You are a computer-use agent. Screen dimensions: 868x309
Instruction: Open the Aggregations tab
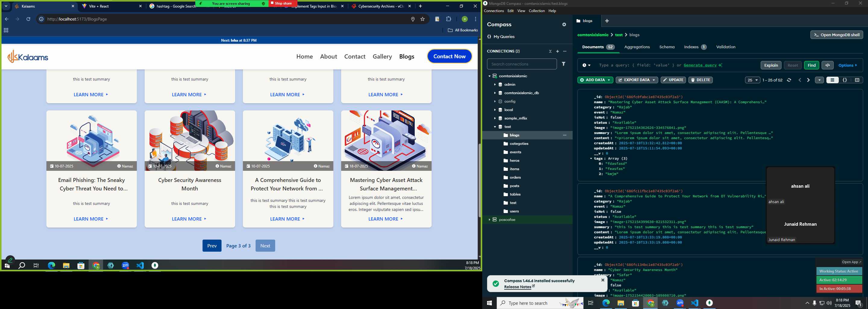coord(637,47)
